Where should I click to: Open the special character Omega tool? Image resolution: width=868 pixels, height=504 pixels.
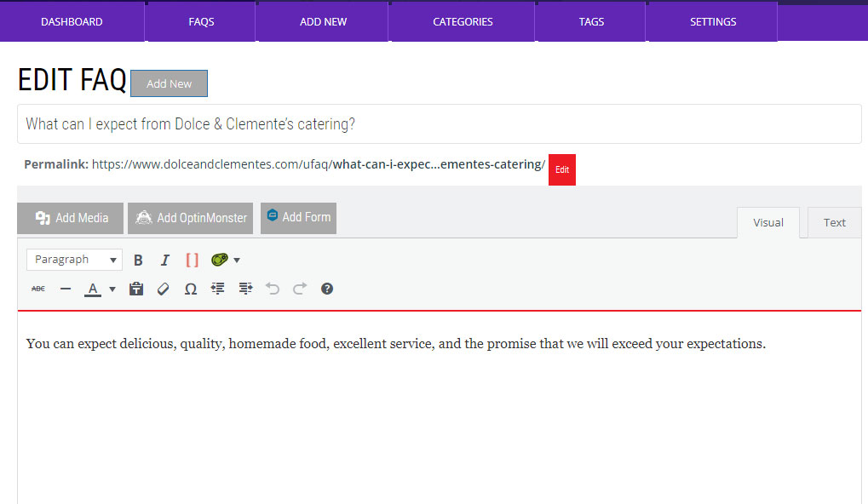191,289
